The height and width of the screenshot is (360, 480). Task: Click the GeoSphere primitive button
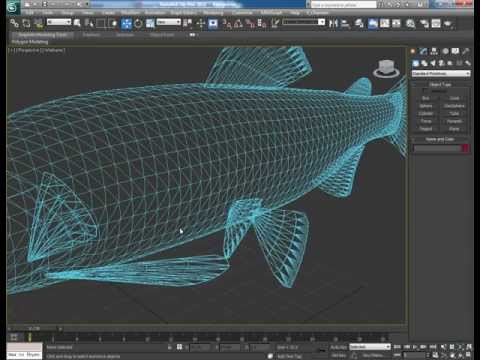click(454, 106)
